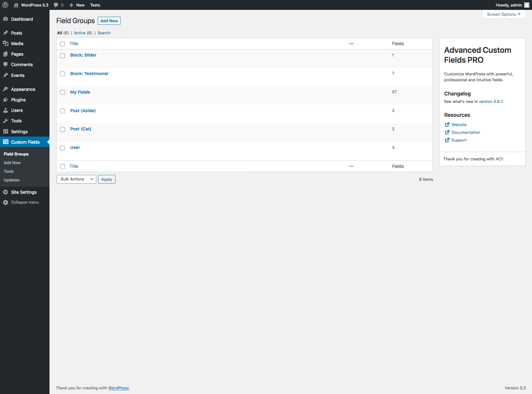
Task: Open the comments bubble icon in admin bar
Action: point(56,5)
